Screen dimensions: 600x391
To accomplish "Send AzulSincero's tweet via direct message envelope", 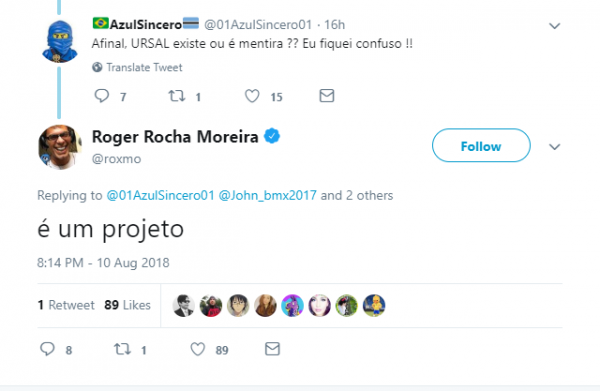I will tap(327, 96).
